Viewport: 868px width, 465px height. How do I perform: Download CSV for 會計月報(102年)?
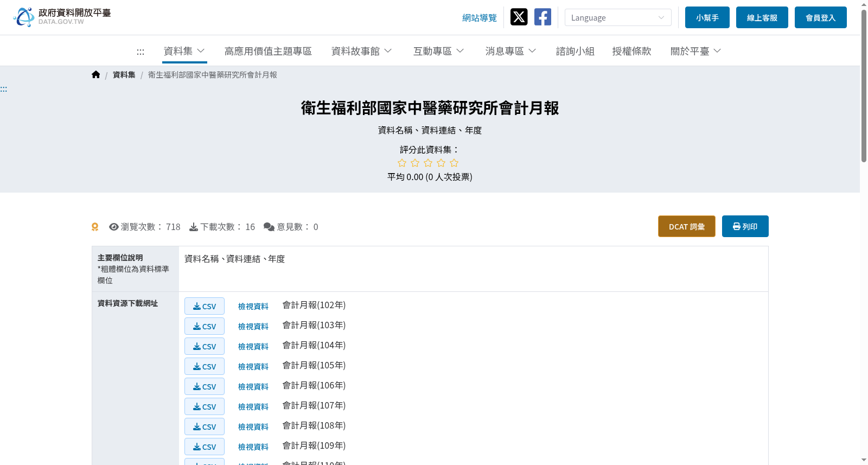pyautogui.click(x=205, y=306)
